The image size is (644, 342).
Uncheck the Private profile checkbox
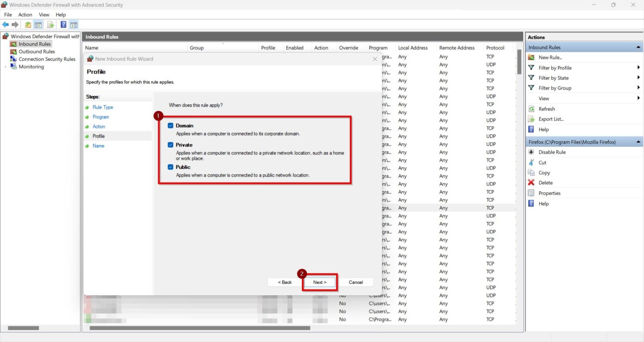click(171, 145)
